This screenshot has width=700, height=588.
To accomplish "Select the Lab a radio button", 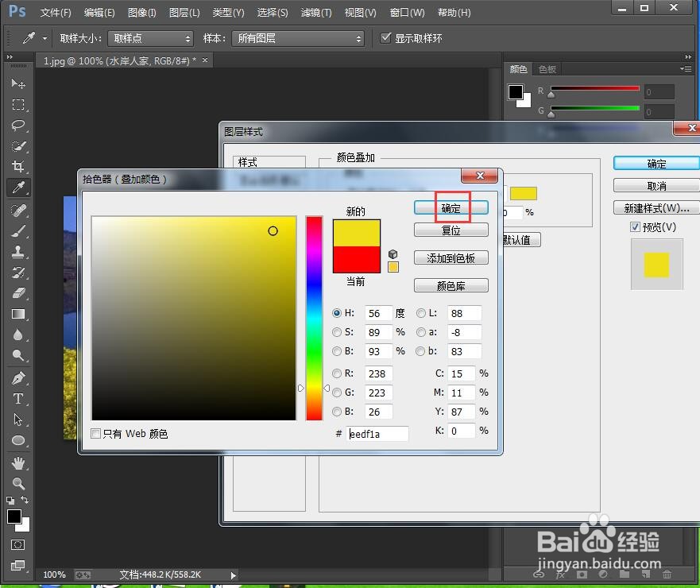I will [420, 332].
